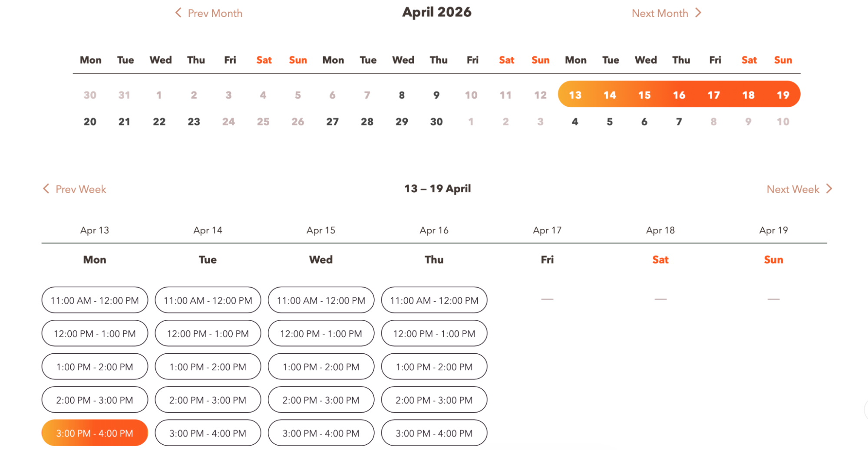Viewport: 868px width, 450px height.
Task: Open the previous month view
Action: (x=208, y=13)
